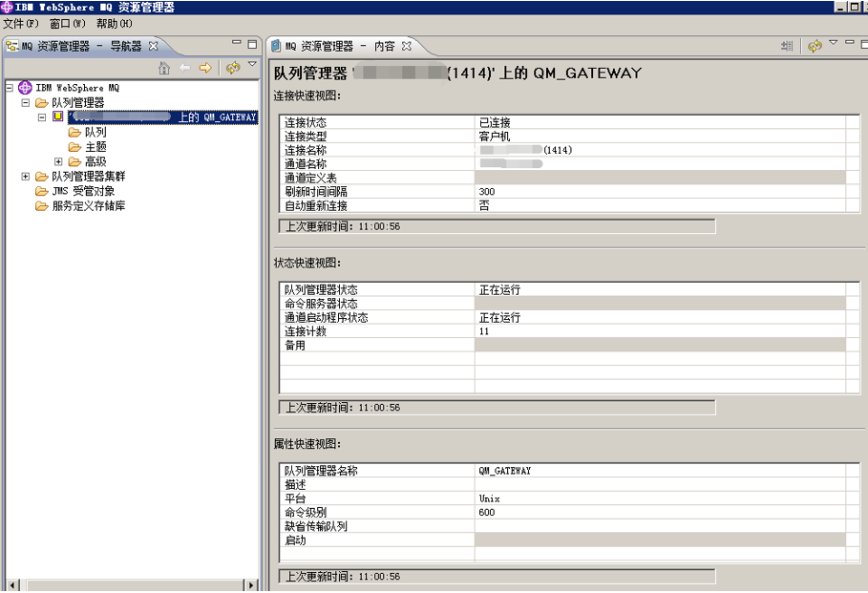Screen dimensions: 868x593
Task: Collapse the IBM WebSphere MQ root node
Action: click(x=9, y=88)
